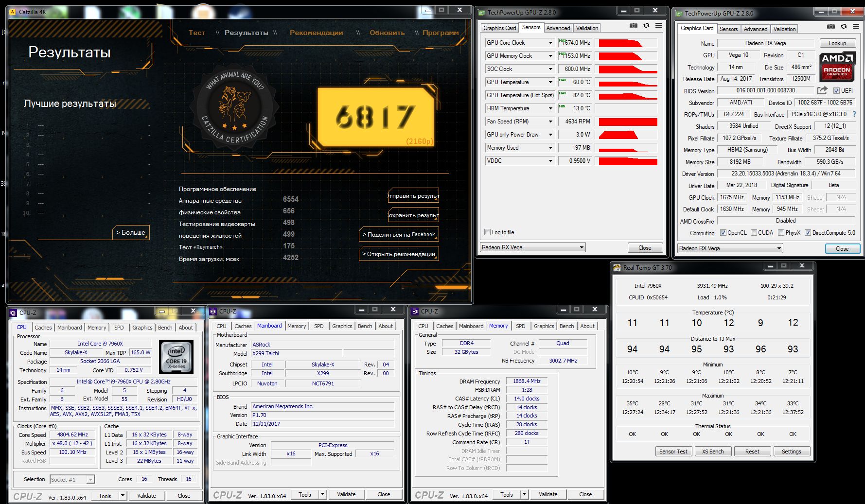Open GPU Core Clock sensor dropdown
This screenshot has width=865, height=504.
click(x=550, y=43)
